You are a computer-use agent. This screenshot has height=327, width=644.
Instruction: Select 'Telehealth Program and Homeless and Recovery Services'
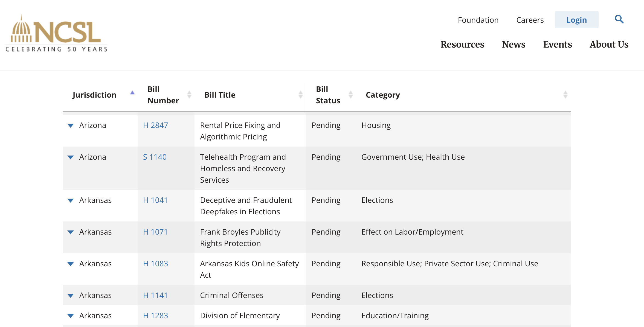(243, 168)
